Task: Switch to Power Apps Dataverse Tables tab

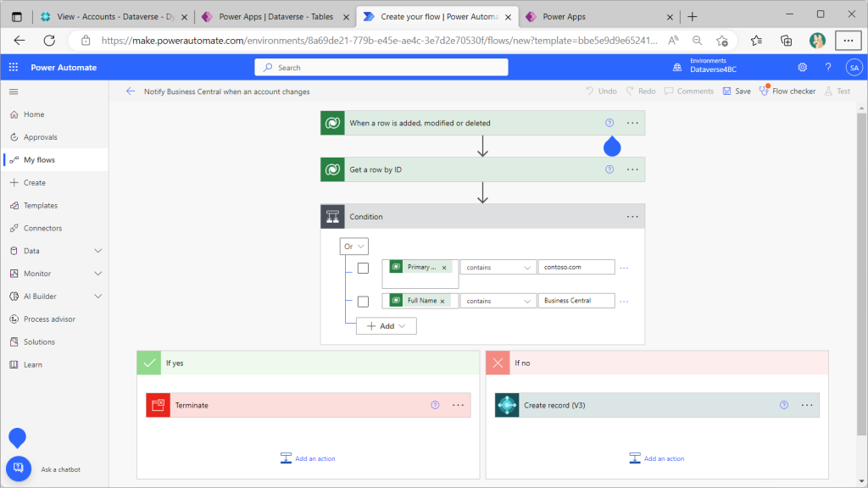Action: click(x=275, y=17)
